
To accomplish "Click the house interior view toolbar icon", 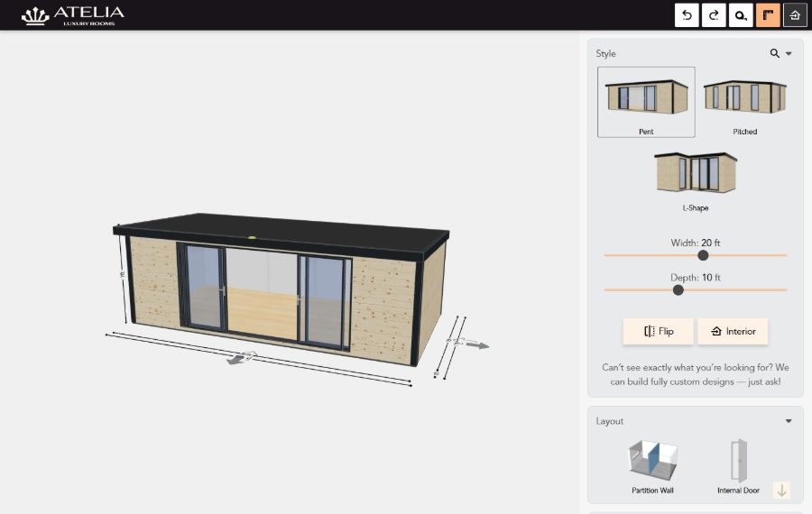I will [795, 15].
